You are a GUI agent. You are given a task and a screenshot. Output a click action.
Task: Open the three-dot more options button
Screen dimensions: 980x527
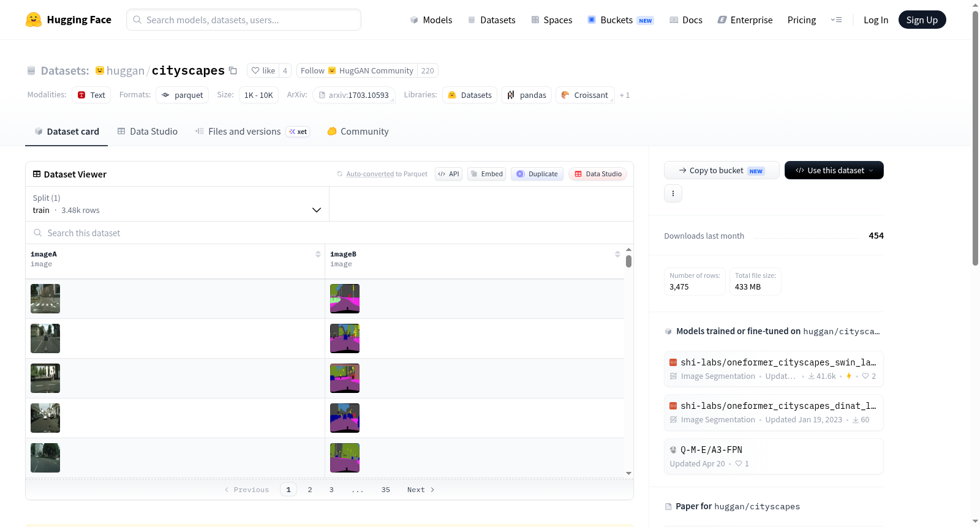673,193
